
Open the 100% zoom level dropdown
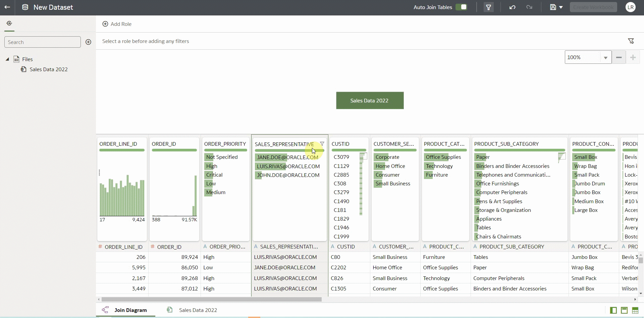606,57
